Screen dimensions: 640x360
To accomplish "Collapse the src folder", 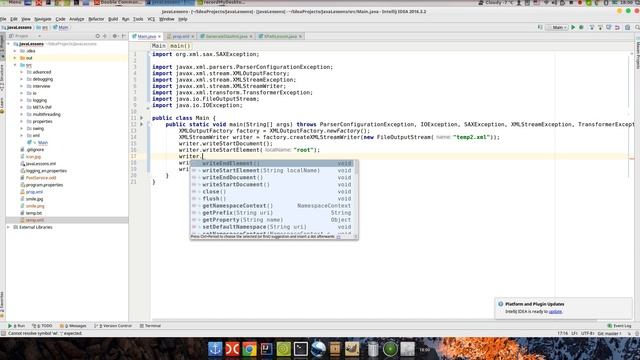I will pos(15,65).
